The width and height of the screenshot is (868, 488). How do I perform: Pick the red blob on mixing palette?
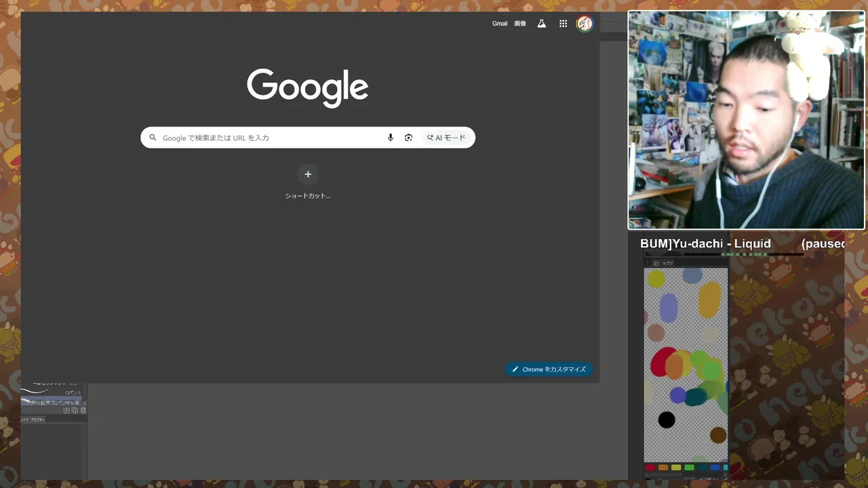coord(660,362)
